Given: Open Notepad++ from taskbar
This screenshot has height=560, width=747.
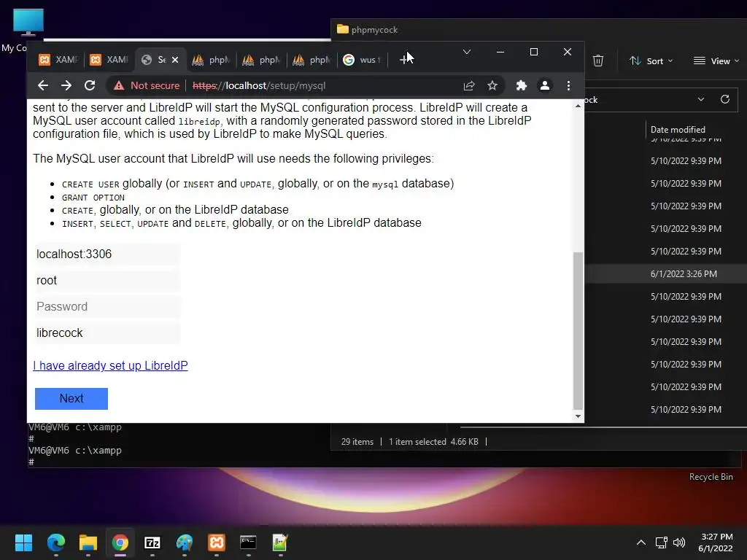Looking at the screenshot, I should 280,542.
